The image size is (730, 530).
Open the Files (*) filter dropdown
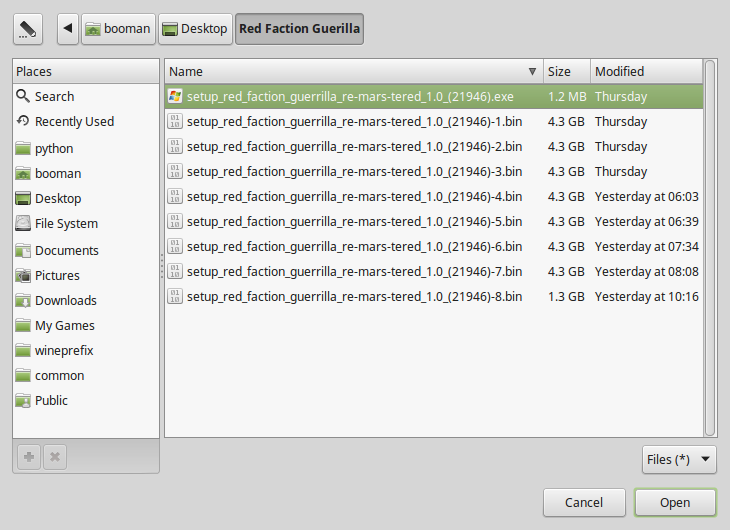point(679,460)
